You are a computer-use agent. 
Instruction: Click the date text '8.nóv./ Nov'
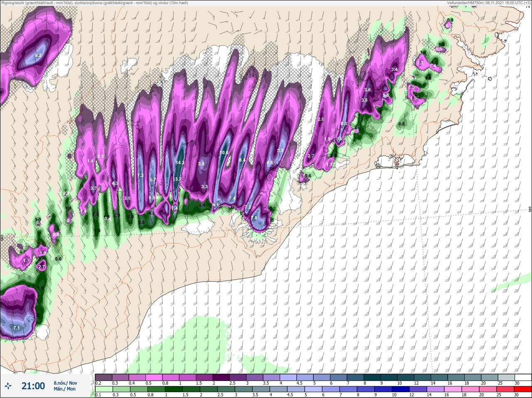coord(65,383)
